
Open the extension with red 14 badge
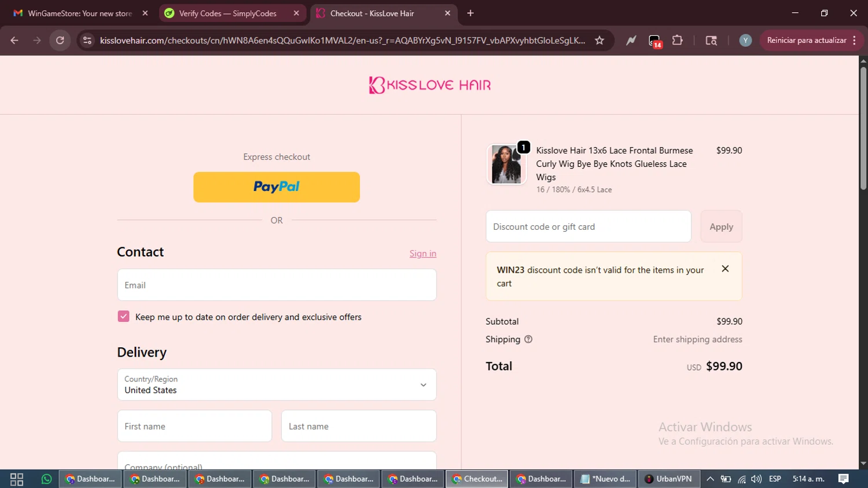point(654,41)
